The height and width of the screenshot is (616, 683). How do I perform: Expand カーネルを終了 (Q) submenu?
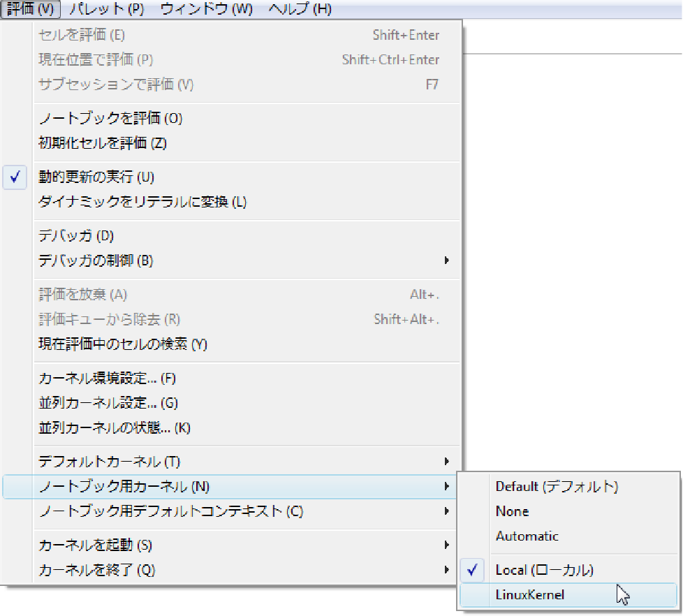(231, 571)
